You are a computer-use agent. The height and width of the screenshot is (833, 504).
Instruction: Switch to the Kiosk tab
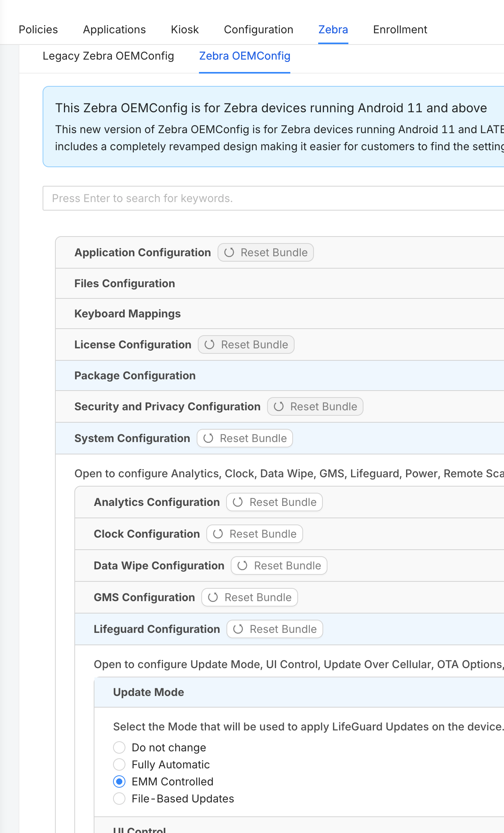click(185, 29)
